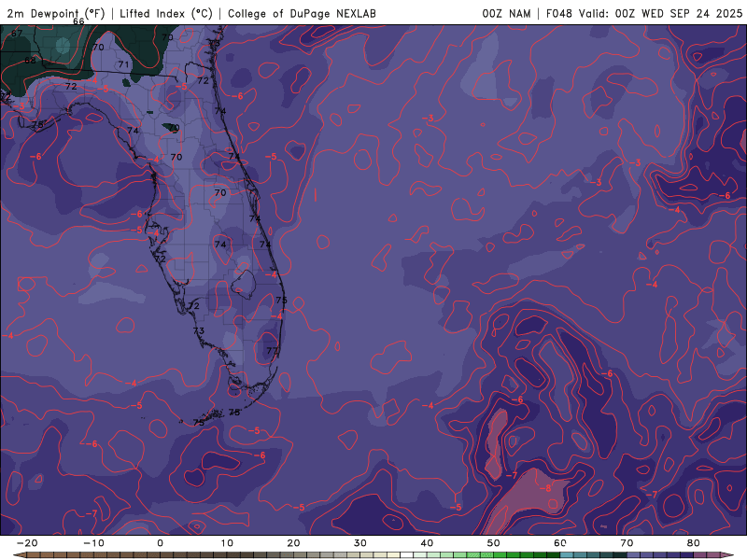Click the black 67 dewpoint value on the map
747x560 pixels.
point(17,34)
